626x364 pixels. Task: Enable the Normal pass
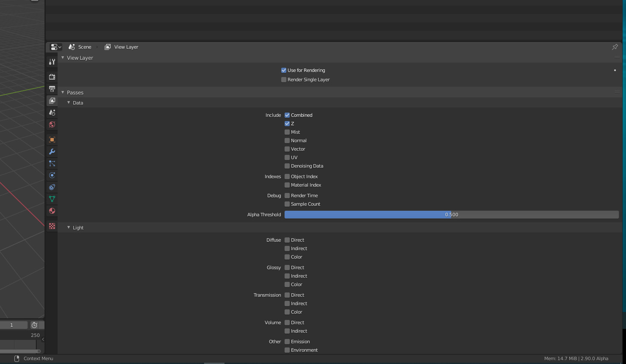[x=287, y=141]
